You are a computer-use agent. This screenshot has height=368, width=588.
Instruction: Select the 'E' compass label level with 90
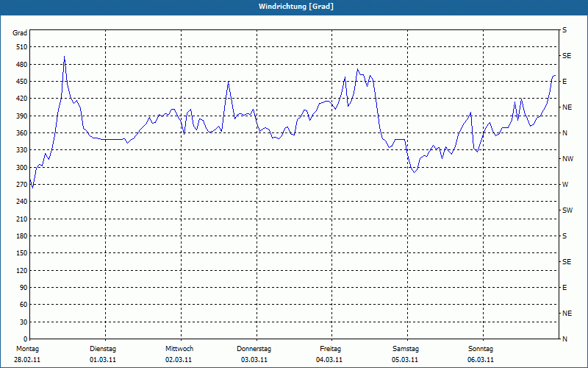(564, 288)
